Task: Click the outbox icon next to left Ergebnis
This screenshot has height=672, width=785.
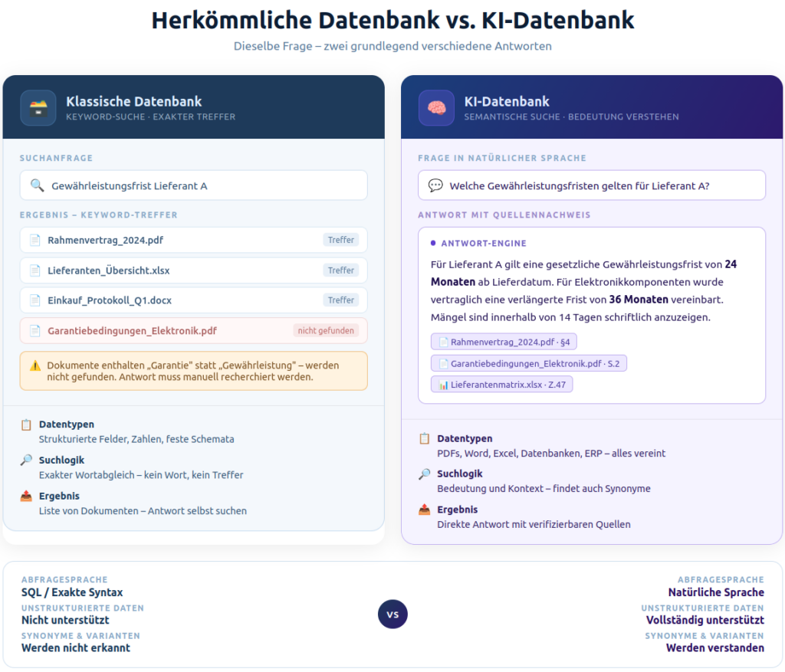Action: 26,496
